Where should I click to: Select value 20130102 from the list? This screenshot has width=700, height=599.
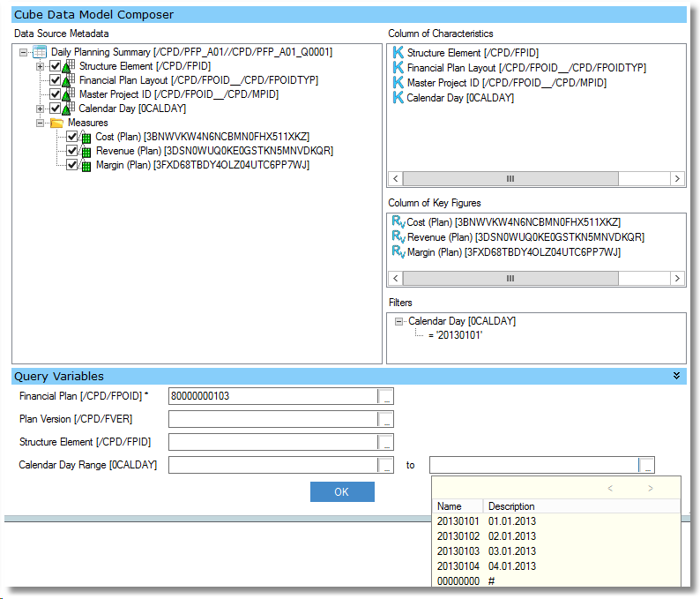click(556, 536)
